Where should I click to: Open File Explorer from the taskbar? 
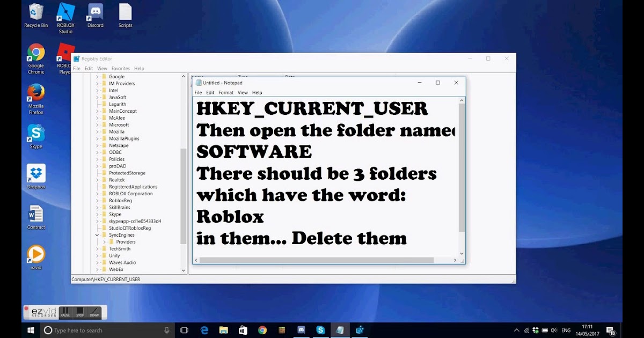point(224,330)
